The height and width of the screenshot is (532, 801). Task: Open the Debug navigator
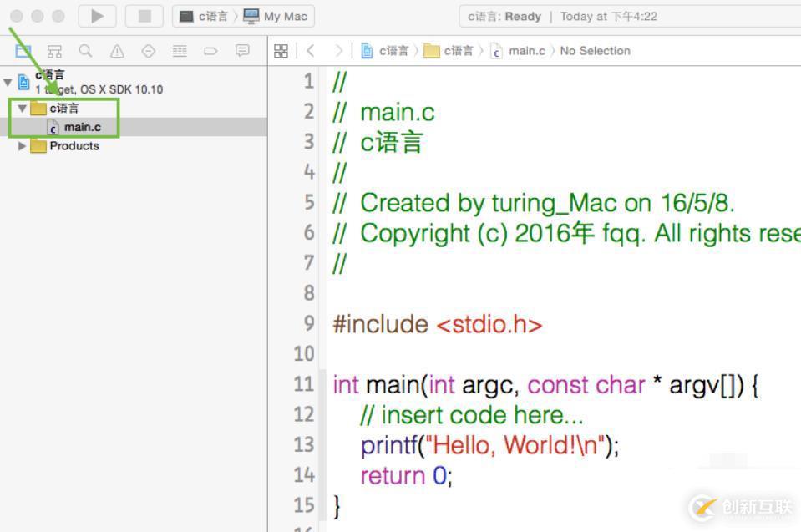click(179, 50)
